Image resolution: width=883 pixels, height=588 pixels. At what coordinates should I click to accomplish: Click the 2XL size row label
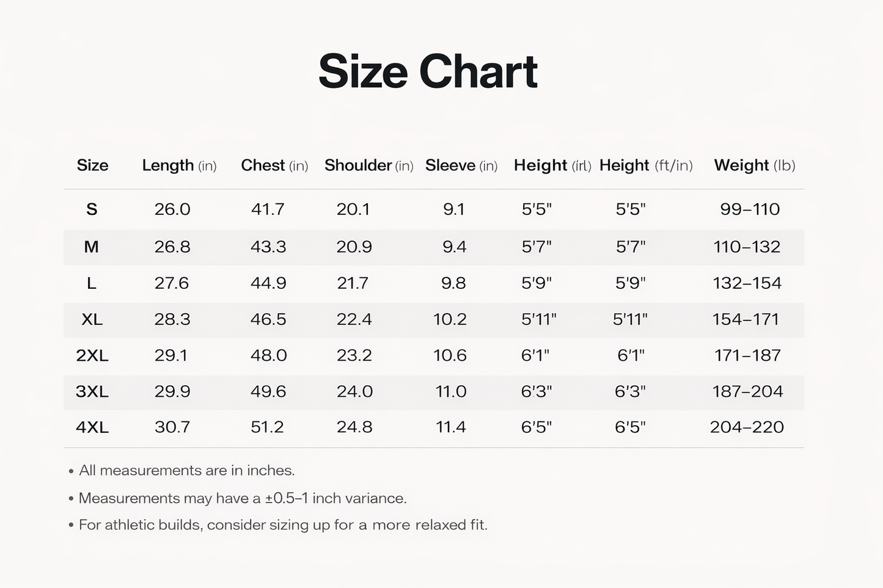pos(92,355)
